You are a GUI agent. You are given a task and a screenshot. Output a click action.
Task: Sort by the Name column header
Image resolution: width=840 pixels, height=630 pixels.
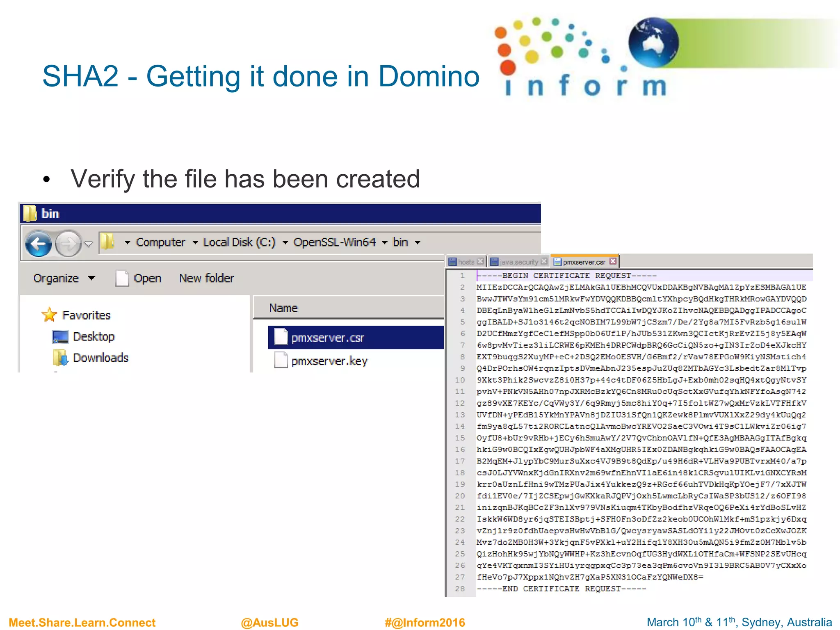[x=349, y=308]
